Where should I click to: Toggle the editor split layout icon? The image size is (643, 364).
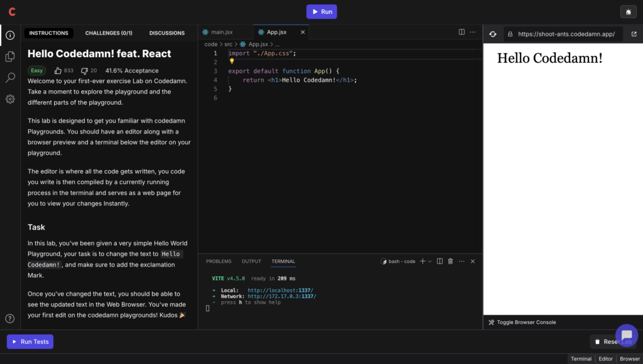point(461,33)
